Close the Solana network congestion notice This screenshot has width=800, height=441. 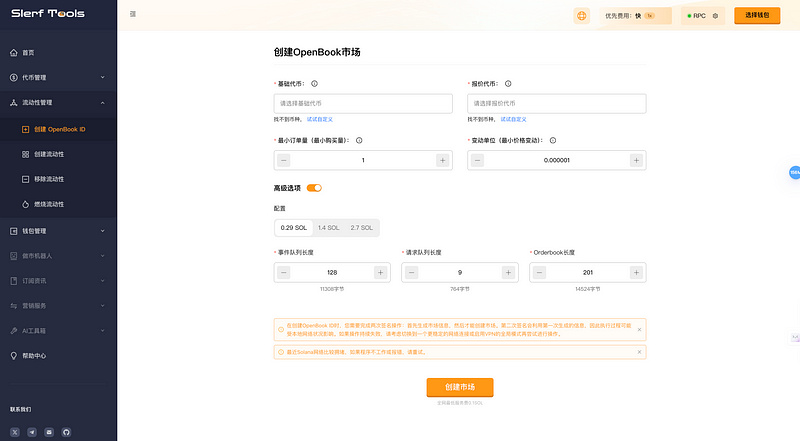(x=639, y=352)
